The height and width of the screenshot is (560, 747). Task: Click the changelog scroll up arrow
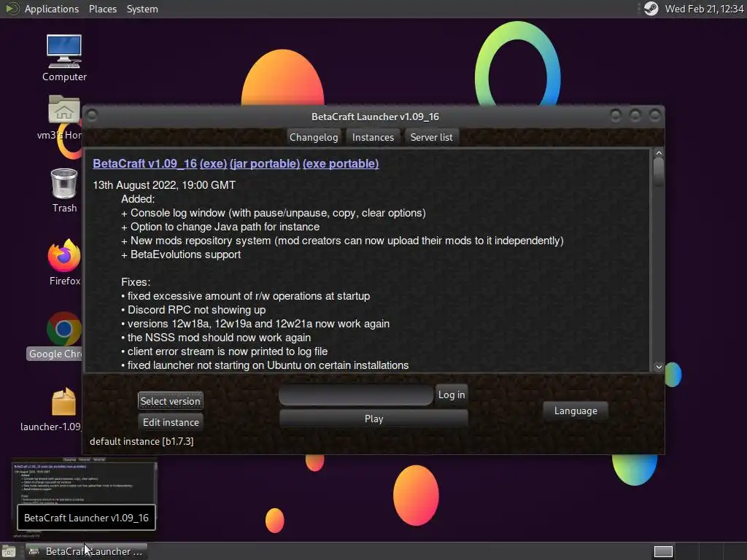(x=659, y=153)
